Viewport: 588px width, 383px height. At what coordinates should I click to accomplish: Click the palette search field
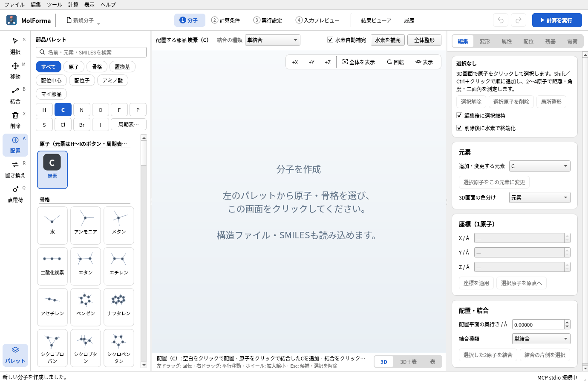pos(91,52)
